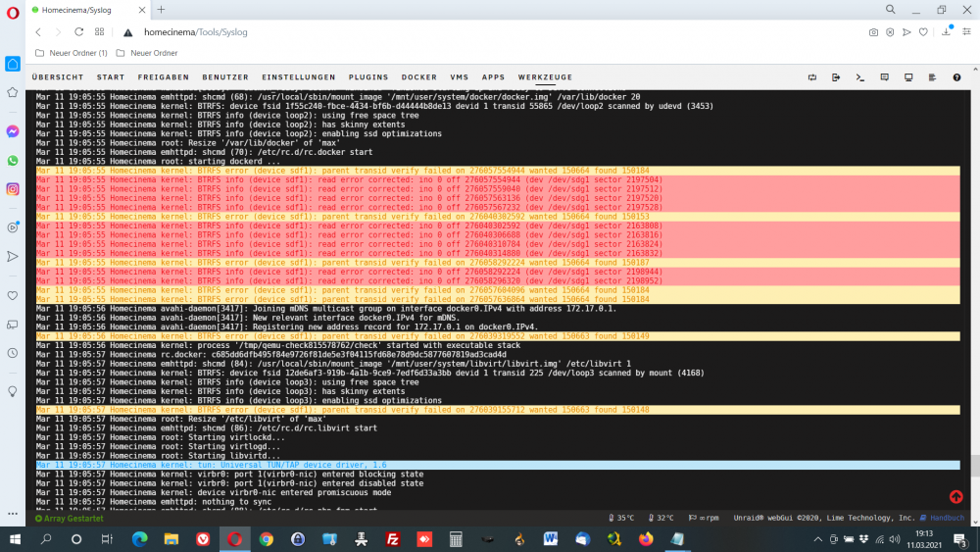The height and width of the screenshot is (552, 980).
Task: Click the not-secure warning triangle icon
Action: 127,32
